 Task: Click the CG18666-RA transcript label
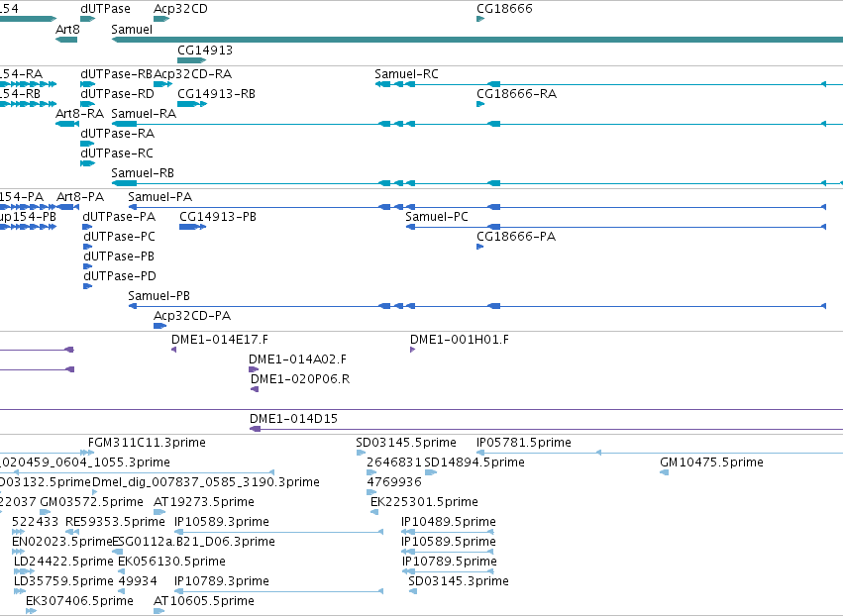tap(517, 93)
